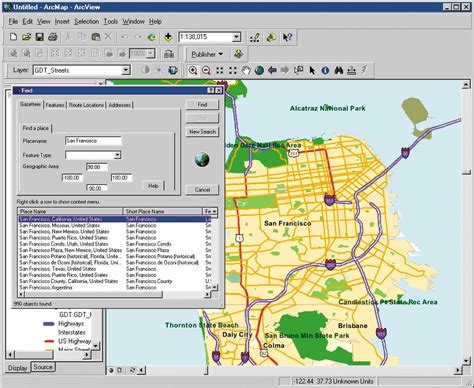The height and width of the screenshot is (388, 474).
Task: Select the Zoom In magnifier tool
Action: coord(193,70)
